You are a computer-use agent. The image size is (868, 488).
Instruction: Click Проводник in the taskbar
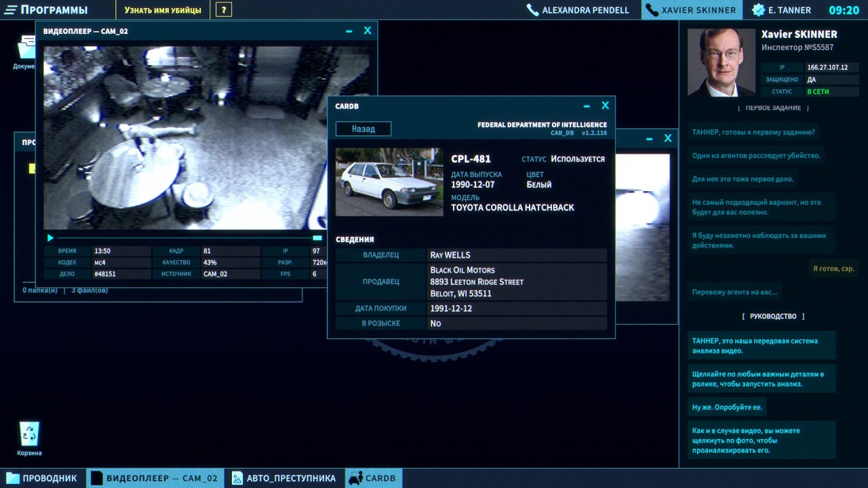click(x=42, y=478)
